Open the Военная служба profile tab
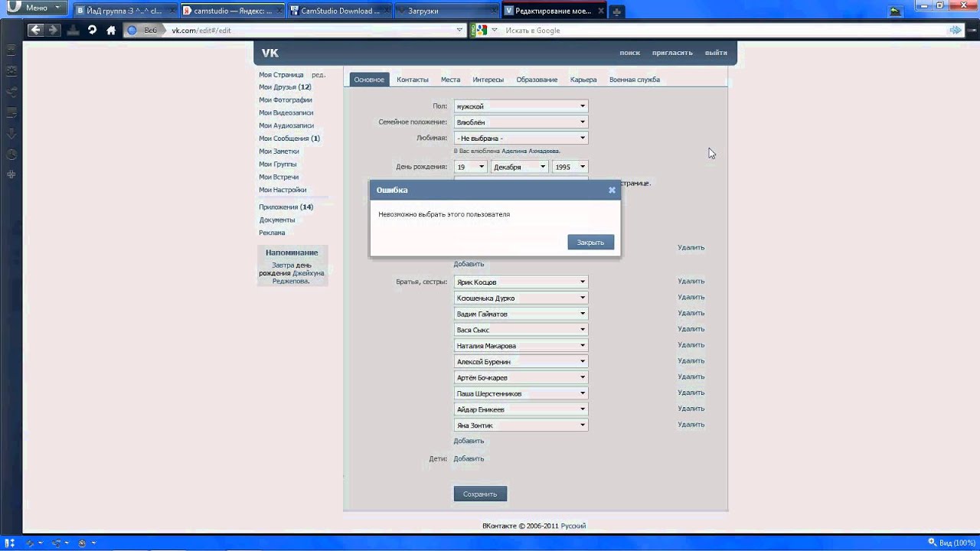Image resolution: width=980 pixels, height=551 pixels. pyautogui.click(x=634, y=80)
